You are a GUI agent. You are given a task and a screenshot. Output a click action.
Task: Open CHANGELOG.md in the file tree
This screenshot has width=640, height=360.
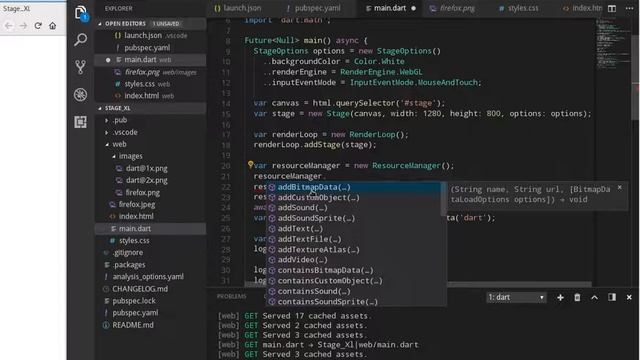pyautogui.click(x=140, y=289)
